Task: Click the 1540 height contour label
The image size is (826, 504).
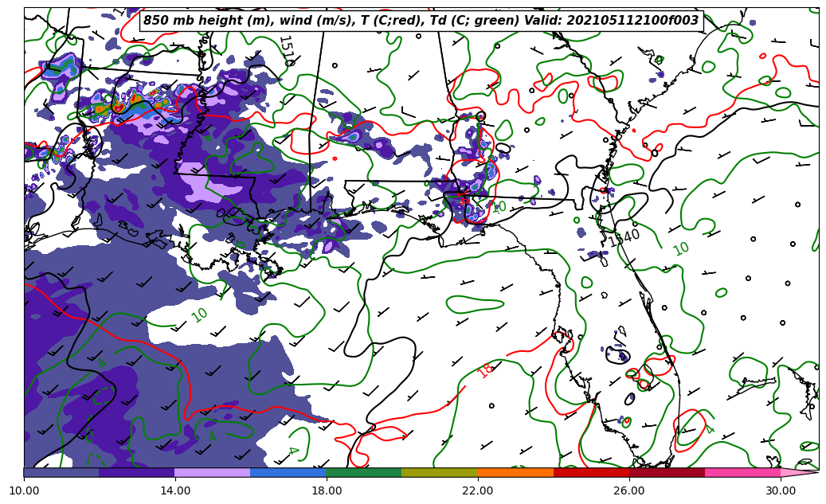Action: 624,238
